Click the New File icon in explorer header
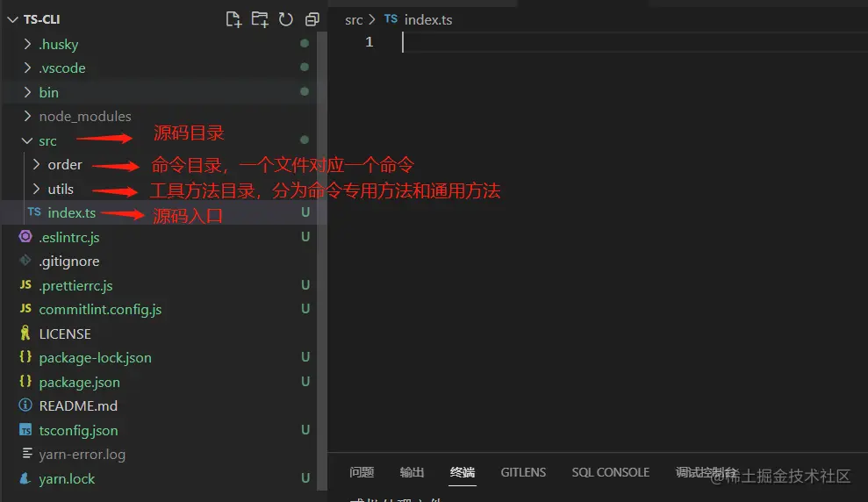868x502 pixels. click(x=233, y=19)
